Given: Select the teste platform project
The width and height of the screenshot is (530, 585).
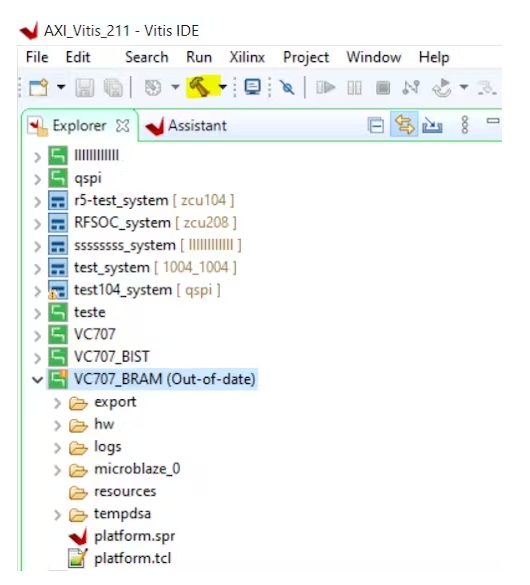Looking at the screenshot, I should pyautogui.click(x=90, y=312).
